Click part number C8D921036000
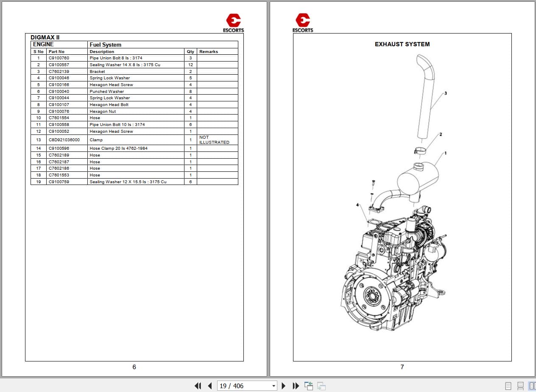The height and width of the screenshot is (392, 536). click(x=64, y=140)
